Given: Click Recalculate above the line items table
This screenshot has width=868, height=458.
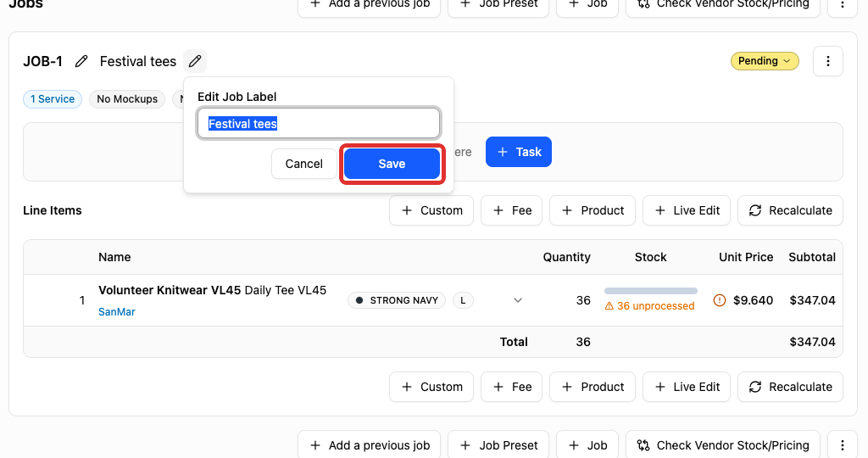Looking at the screenshot, I should pos(790,210).
